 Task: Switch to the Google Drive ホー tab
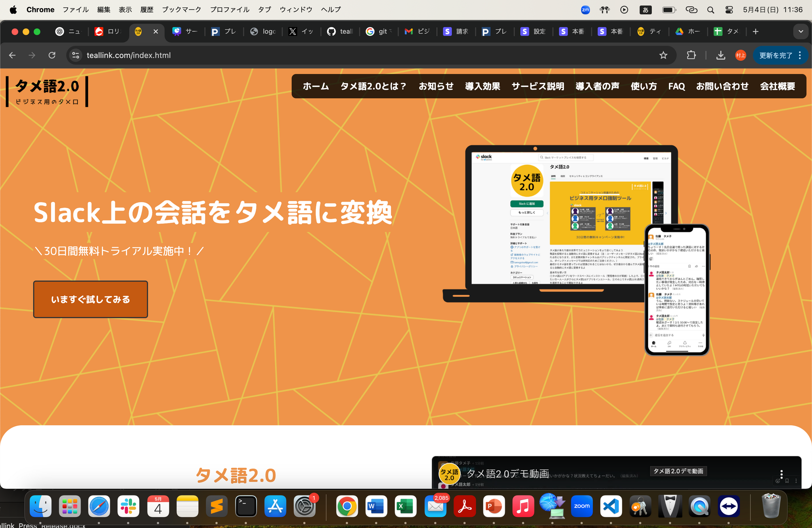(x=688, y=31)
